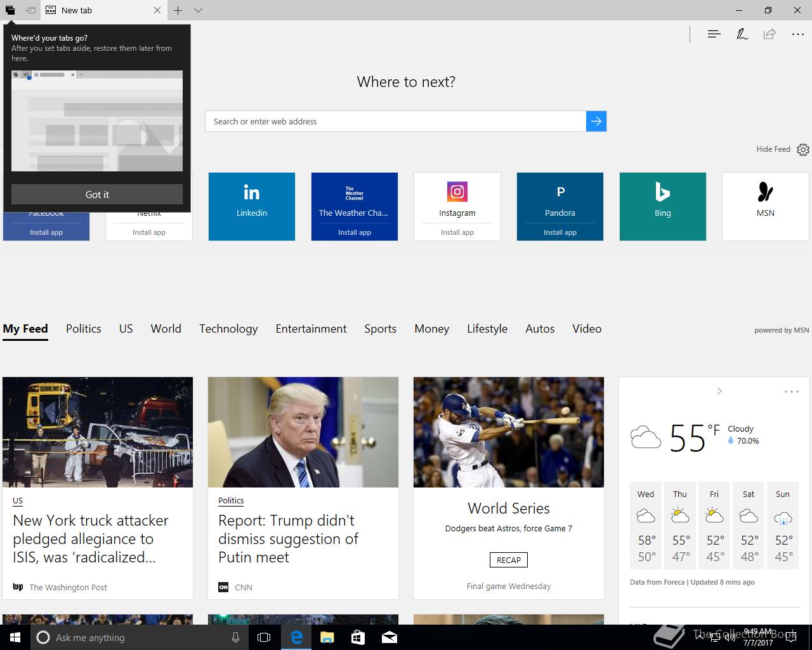812x650 pixels.
Task: Switch to the Sports feed tab
Action: click(x=381, y=329)
